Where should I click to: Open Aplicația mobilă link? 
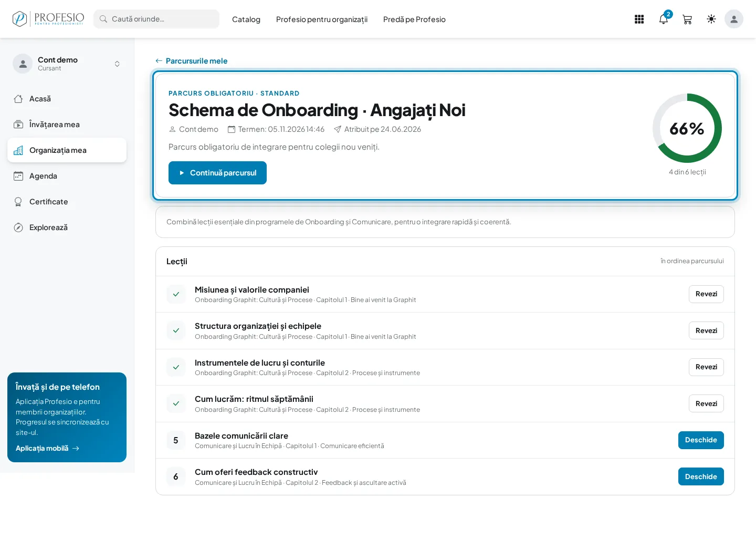point(47,449)
